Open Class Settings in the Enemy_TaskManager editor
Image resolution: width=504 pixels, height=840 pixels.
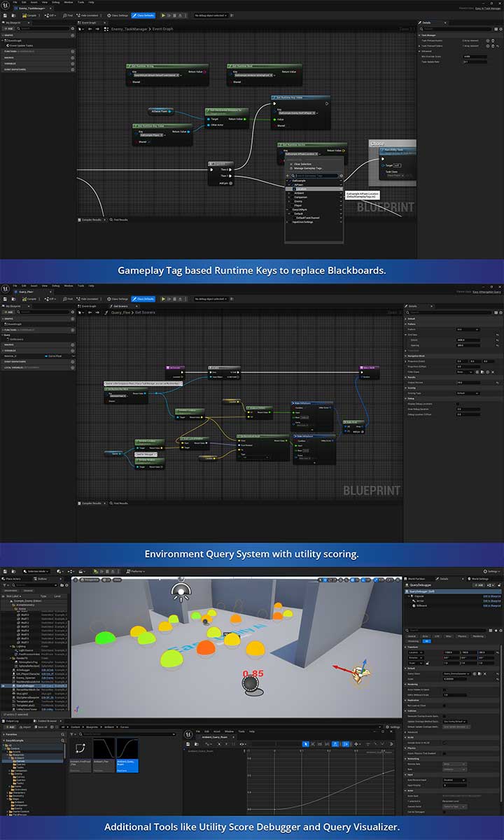[x=118, y=15]
